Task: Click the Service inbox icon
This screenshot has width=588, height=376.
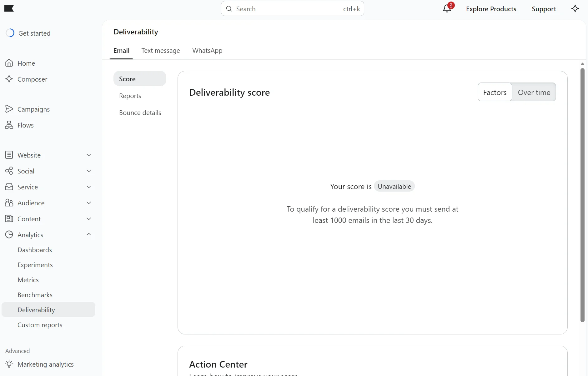Action: click(x=9, y=187)
